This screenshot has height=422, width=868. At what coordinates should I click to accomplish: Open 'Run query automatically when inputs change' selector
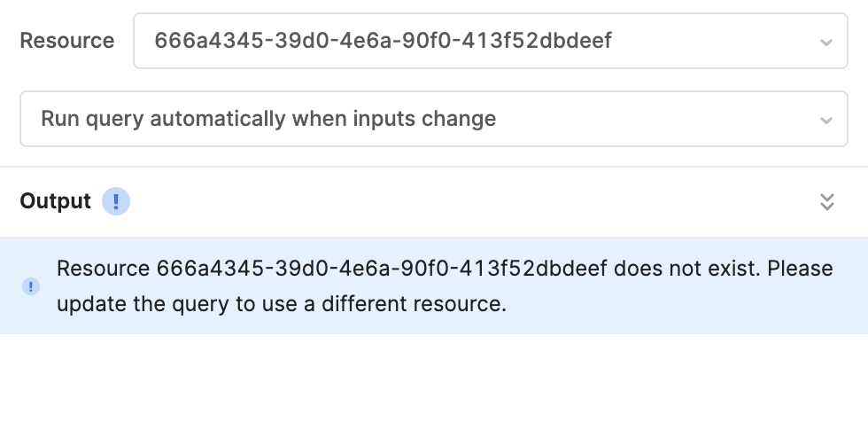(434, 119)
